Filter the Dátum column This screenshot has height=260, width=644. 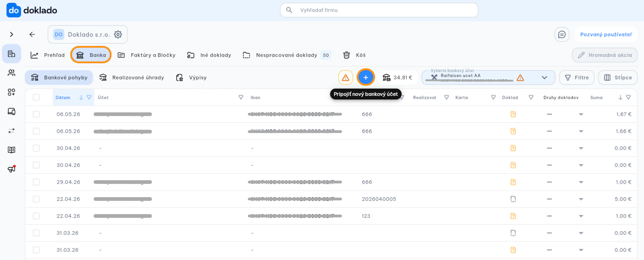[89, 97]
